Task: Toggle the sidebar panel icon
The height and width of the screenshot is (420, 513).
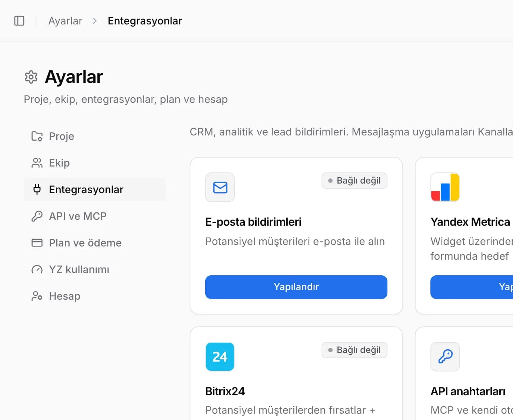Action: (x=19, y=21)
